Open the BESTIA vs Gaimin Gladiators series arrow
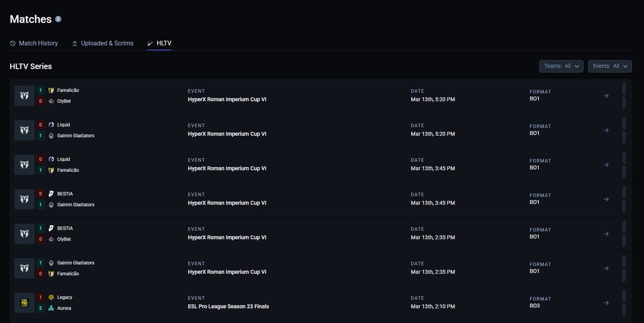644x323 pixels. pyautogui.click(x=606, y=199)
